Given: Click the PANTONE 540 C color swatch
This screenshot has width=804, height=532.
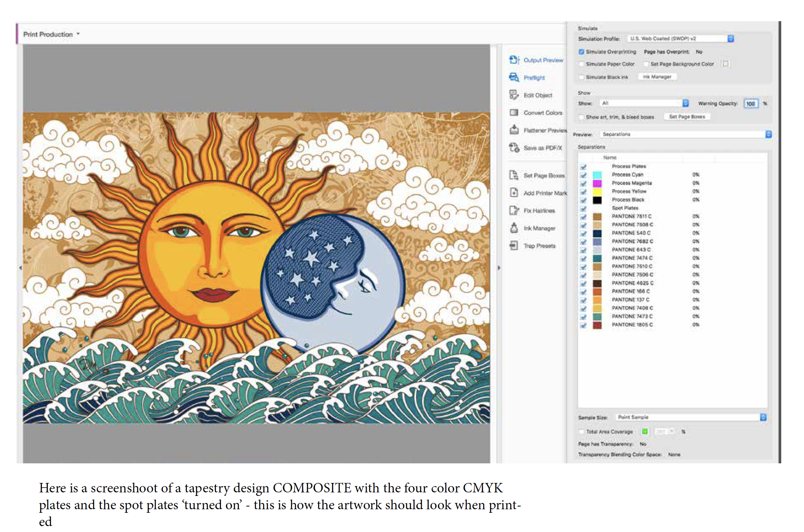Looking at the screenshot, I should [x=597, y=233].
